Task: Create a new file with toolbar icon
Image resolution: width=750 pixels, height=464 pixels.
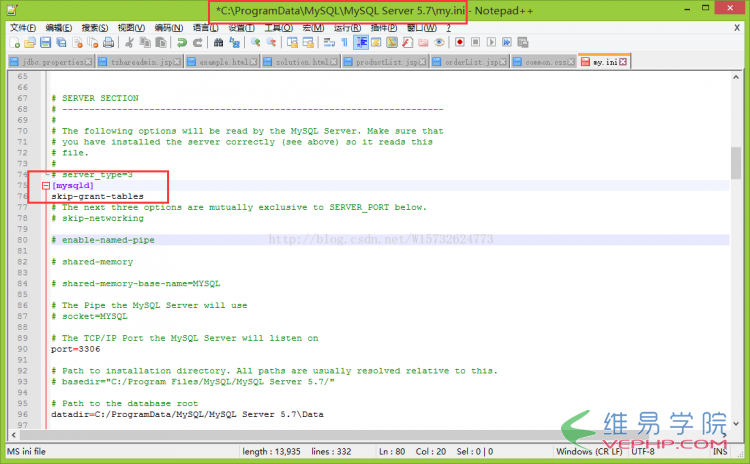Action: tap(14, 43)
